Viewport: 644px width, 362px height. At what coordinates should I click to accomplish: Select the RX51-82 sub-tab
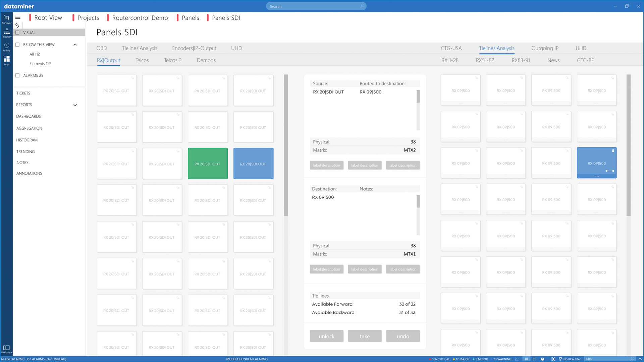[485, 60]
